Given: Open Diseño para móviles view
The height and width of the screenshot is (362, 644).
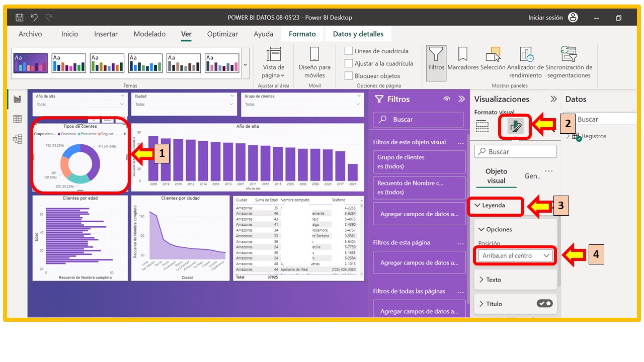Looking at the screenshot, I should pos(314,63).
